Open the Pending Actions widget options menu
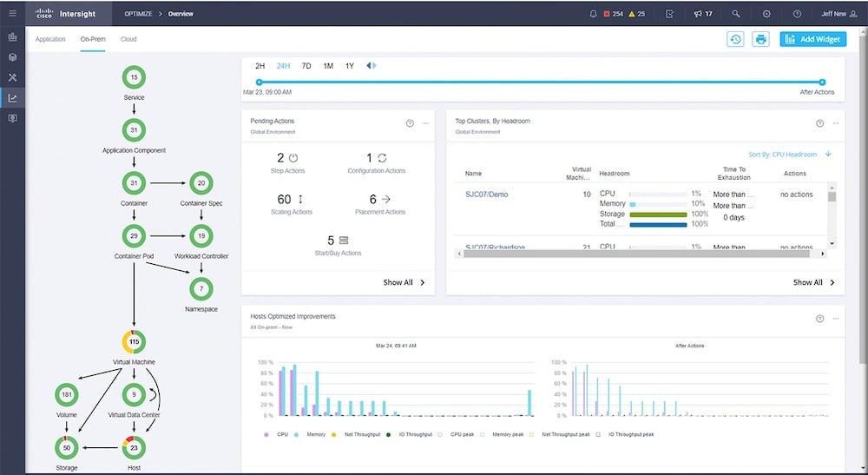Screen dimensions: 868x475 [425, 123]
